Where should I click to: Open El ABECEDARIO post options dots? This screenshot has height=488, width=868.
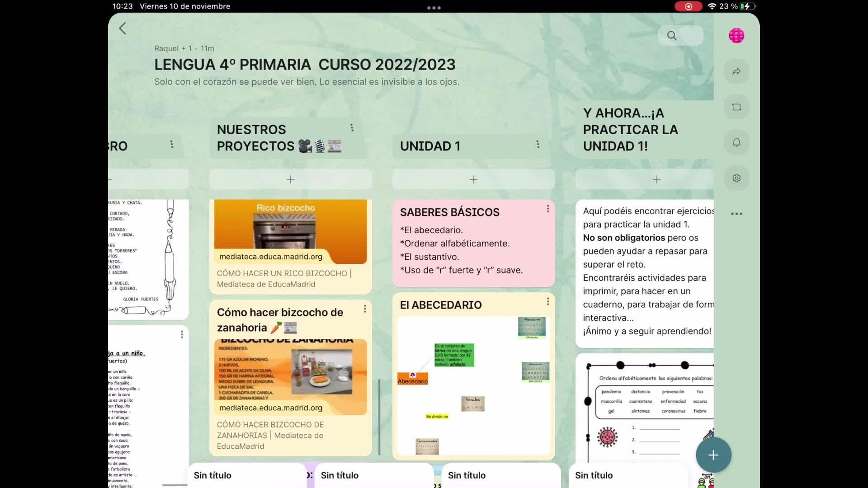click(x=548, y=301)
